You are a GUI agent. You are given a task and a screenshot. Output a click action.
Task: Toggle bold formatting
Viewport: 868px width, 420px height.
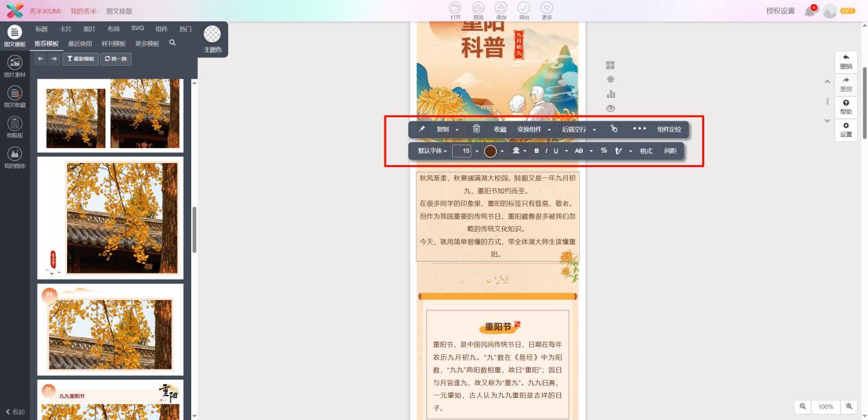[x=536, y=151]
